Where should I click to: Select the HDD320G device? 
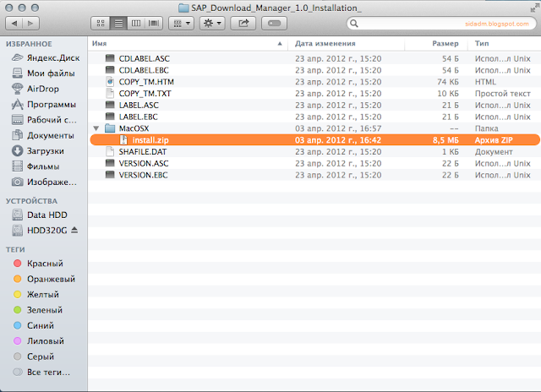tap(40, 231)
